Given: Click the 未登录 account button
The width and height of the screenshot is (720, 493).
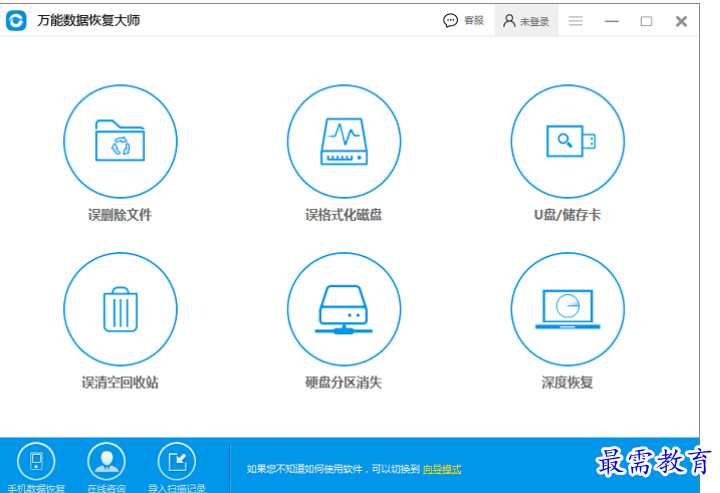Looking at the screenshot, I should click(526, 21).
